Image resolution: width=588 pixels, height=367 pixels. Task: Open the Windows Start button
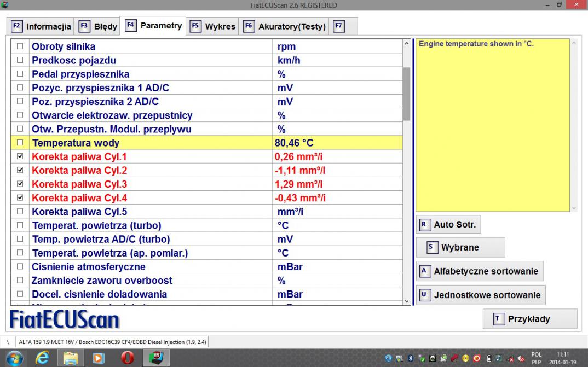tap(14, 358)
